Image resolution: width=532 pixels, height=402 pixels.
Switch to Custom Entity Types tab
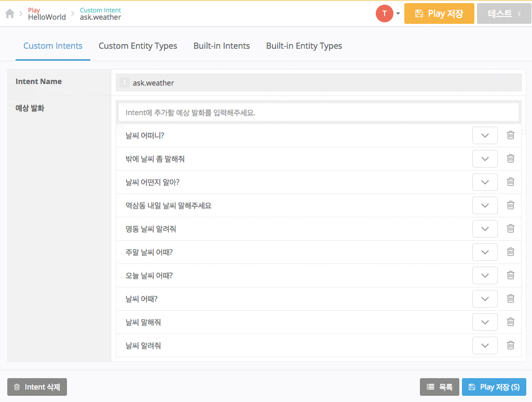point(138,46)
